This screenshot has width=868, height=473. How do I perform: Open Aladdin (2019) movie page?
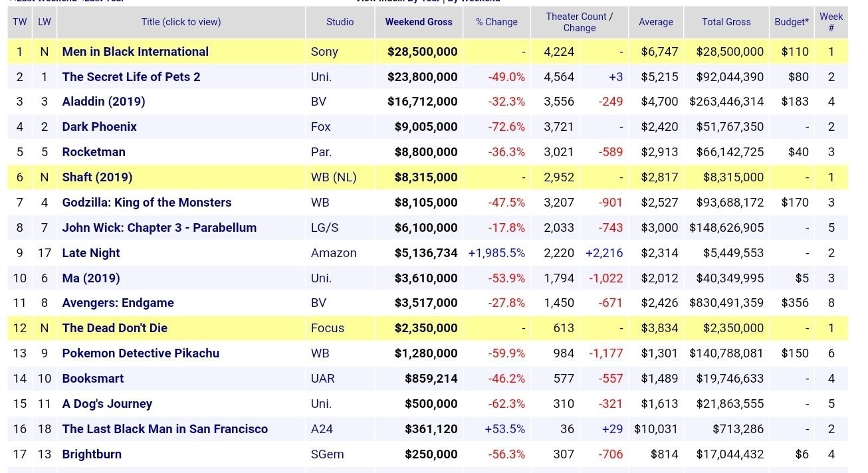(104, 102)
